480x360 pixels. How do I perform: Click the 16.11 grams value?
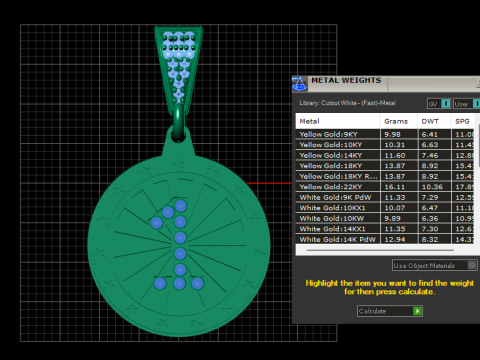394,187
